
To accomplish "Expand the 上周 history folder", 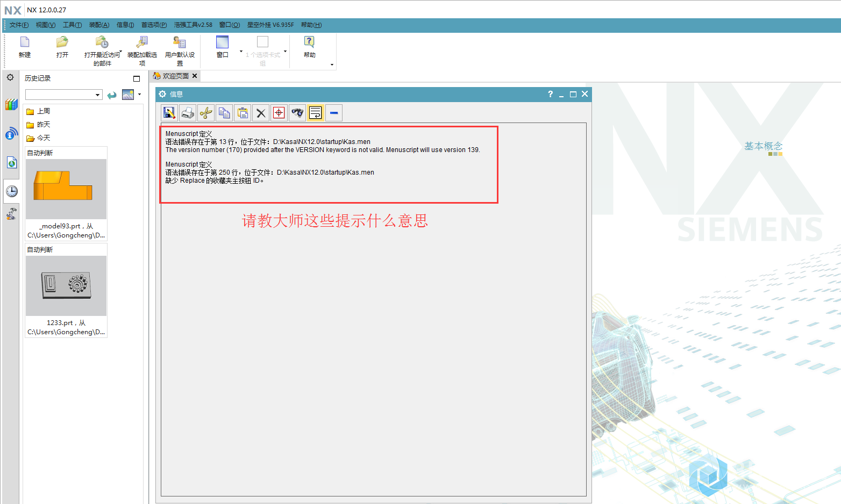I will point(38,111).
